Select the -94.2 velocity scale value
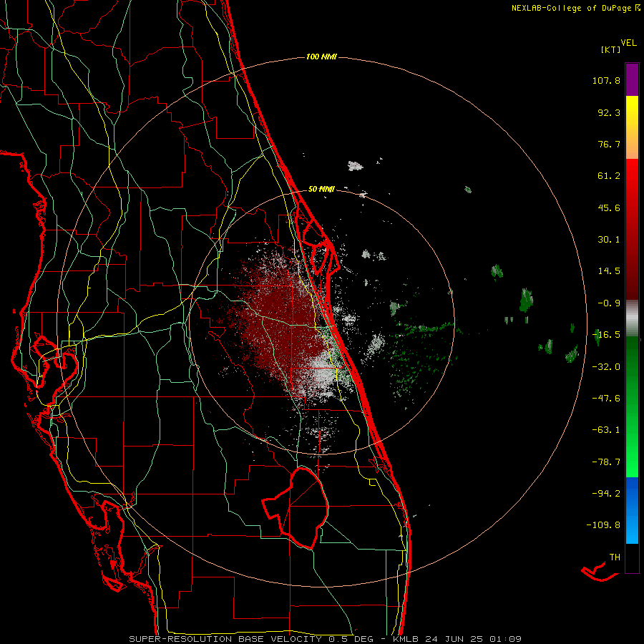Screen dimensions: 644x644 [x=606, y=494]
